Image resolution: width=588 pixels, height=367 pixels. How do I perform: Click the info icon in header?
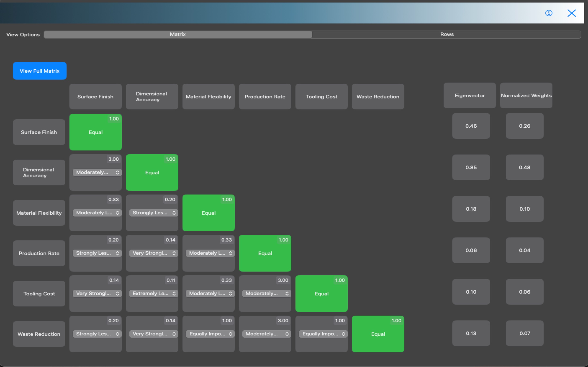tap(549, 13)
